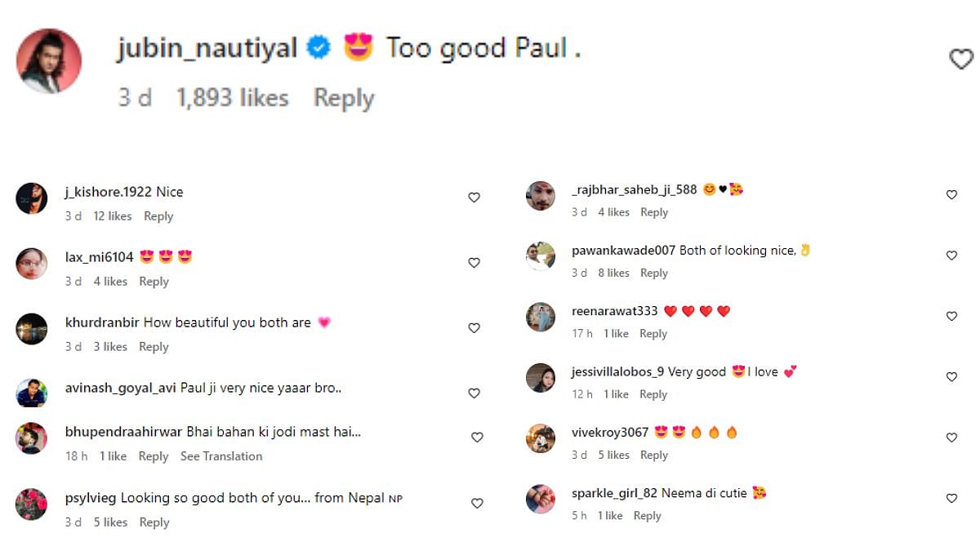Reply to jubin_nautiyal's comment
Screen dimensions: 980x551
coord(344,98)
